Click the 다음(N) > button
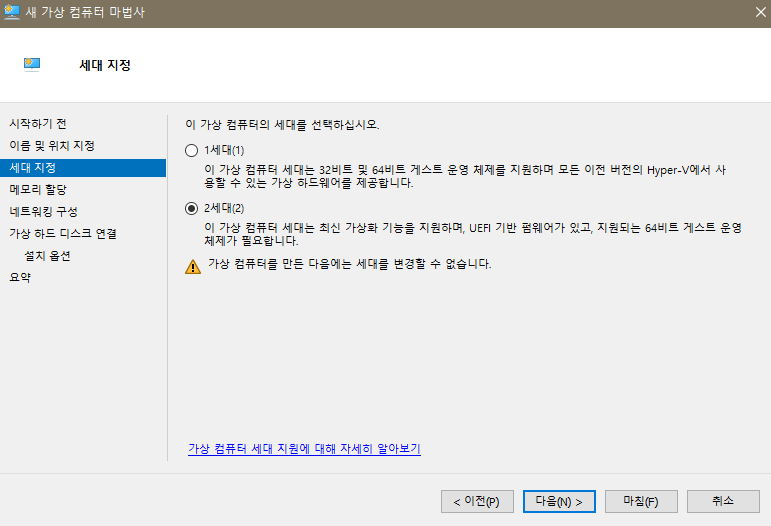This screenshot has width=771, height=526. [x=559, y=501]
